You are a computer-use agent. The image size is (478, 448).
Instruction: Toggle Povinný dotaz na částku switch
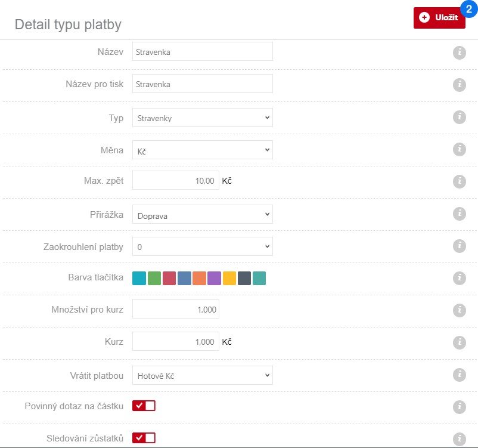(x=144, y=406)
